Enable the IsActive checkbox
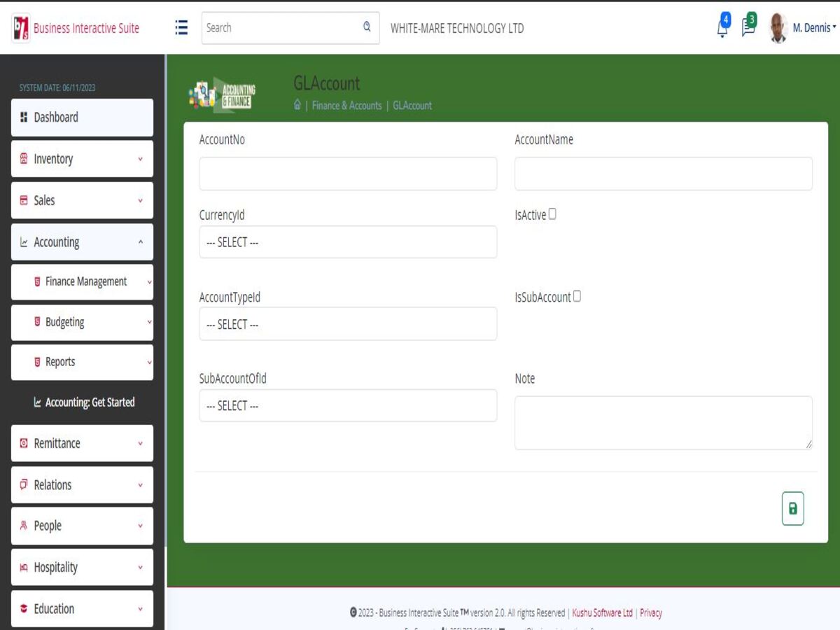840x630 pixels. click(552, 214)
